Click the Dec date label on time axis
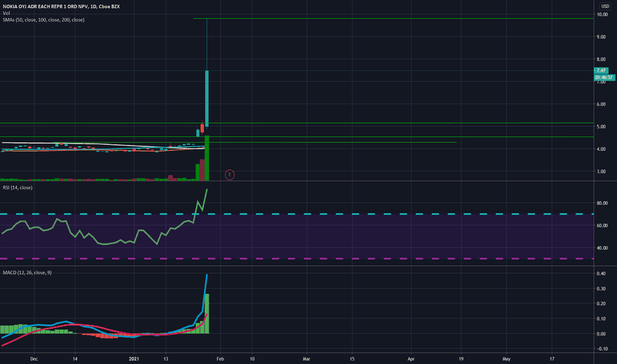Viewport: 617px width, 364px height. 34,359
